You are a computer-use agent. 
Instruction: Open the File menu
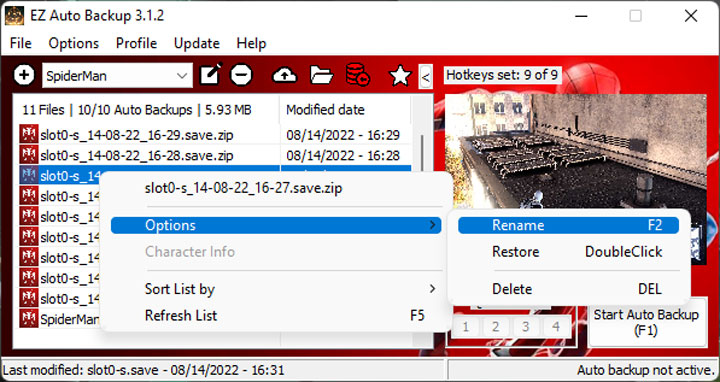coord(21,43)
